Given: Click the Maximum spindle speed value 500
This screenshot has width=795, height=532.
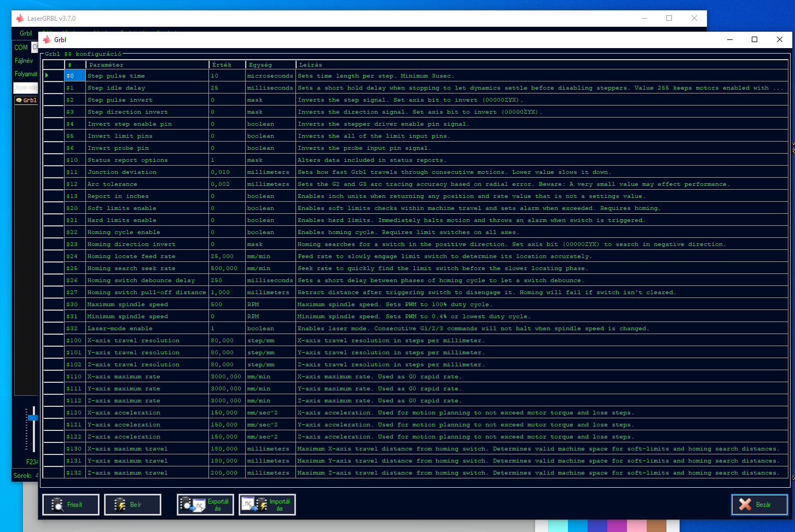Looking at the screenshot, I should [227, 305].
